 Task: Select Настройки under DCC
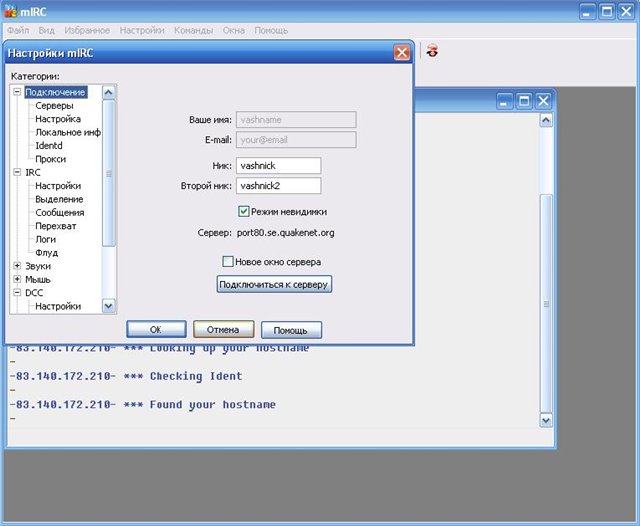pos(58,306)
